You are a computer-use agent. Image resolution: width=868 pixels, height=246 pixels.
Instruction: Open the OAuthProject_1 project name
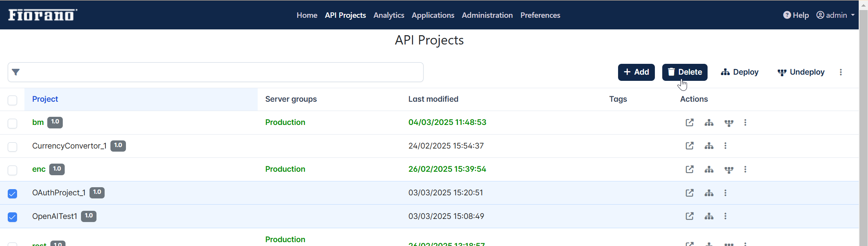coord(59,193)
